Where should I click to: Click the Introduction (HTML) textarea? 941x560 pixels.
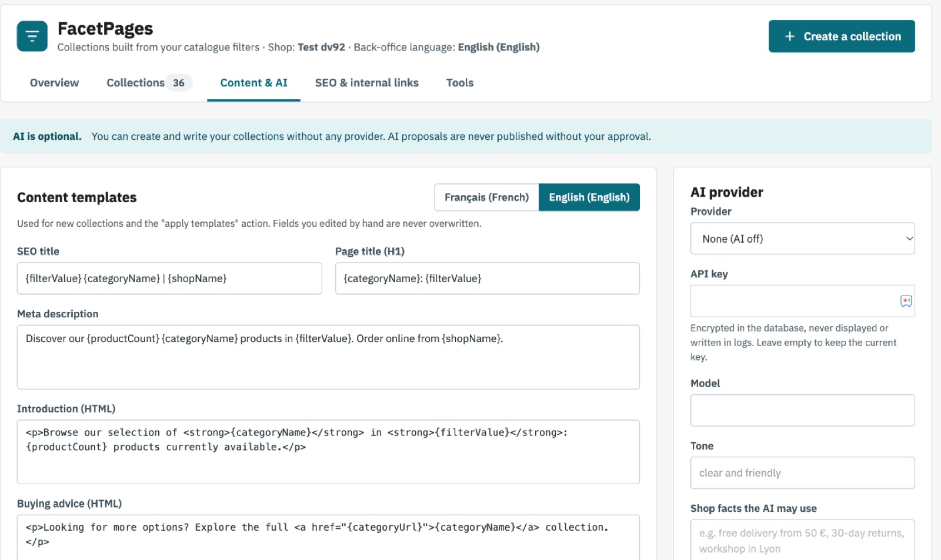(328, 452)
